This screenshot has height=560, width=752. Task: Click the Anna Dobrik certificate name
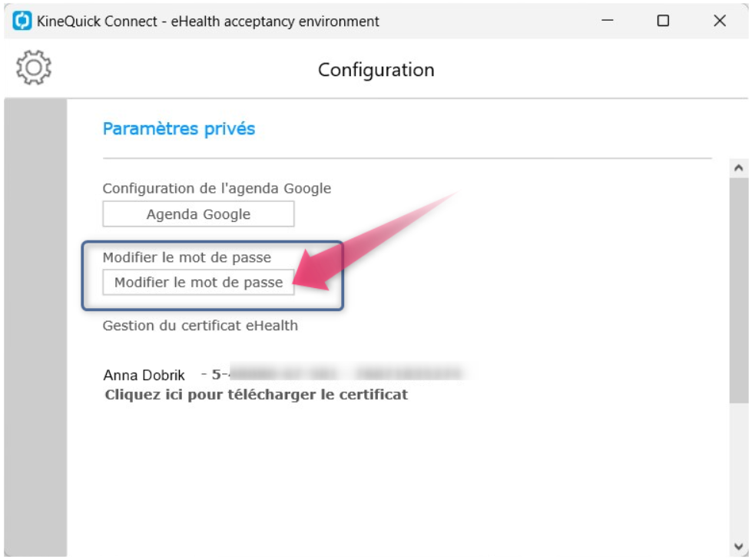tap(144, 374)
